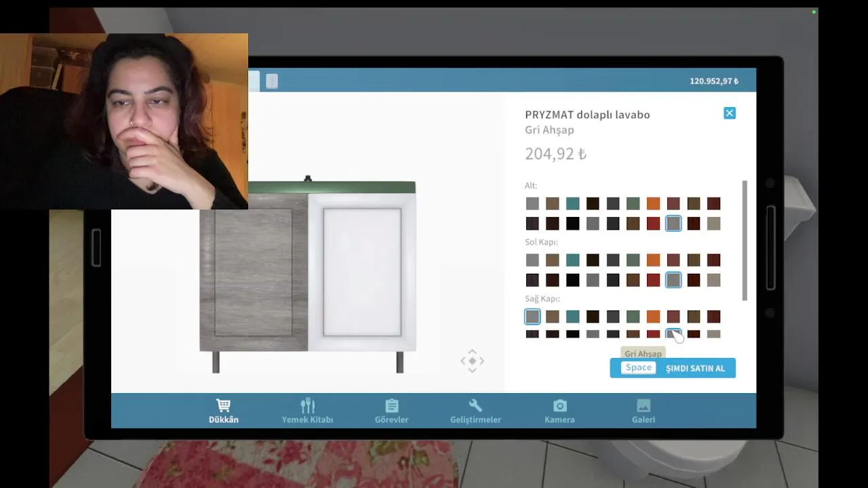Image resolution: width=868 pixels, height=488 pixels.
Task: Click the title PRYZMAT dolaplı lavabo
Action: pyautogui.click(x=587, y=115)
